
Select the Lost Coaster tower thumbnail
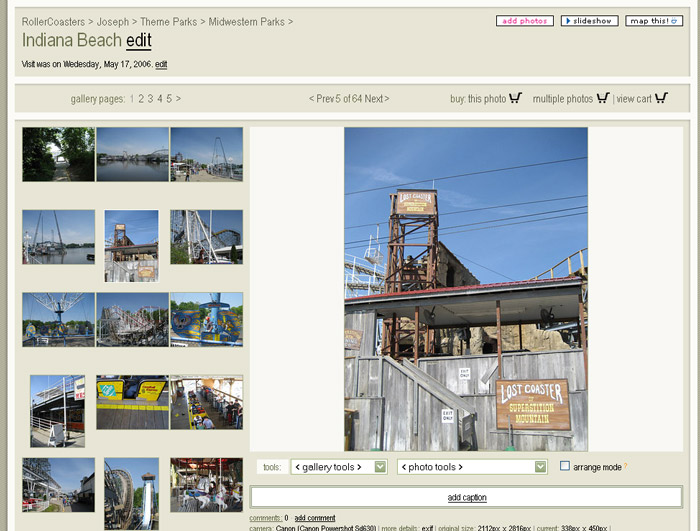131,246
